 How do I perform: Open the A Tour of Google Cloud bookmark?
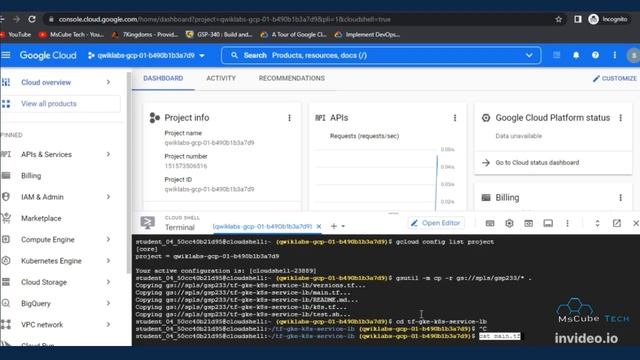coord(294,35)
